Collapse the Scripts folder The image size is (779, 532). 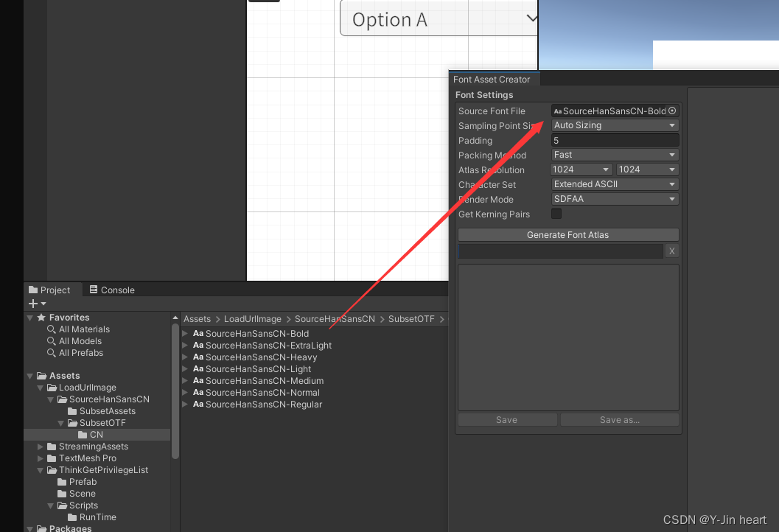(x=51, y=505)
